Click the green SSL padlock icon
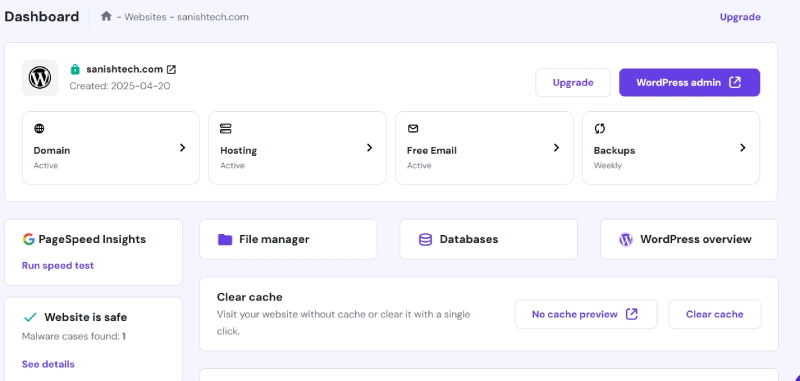Image resolution: width=800 pixels, height=381 pixels. click(75, 69)
